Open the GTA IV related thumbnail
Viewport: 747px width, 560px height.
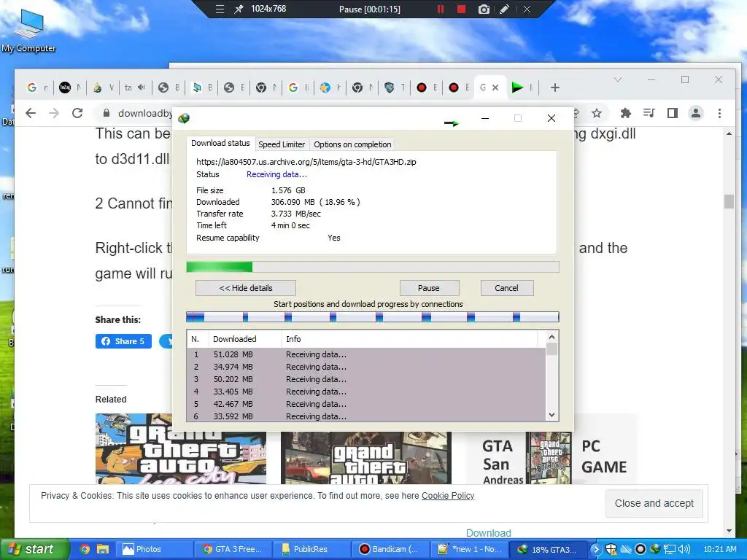coord(366,458)
